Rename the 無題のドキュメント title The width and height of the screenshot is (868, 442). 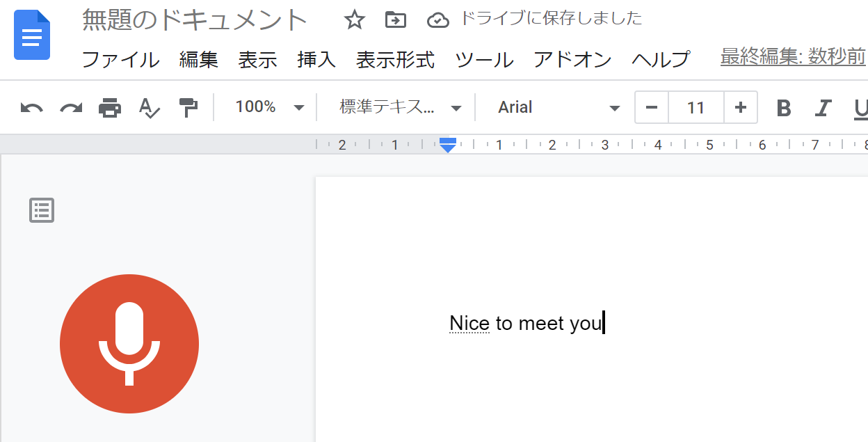click(x=195, y=20)
